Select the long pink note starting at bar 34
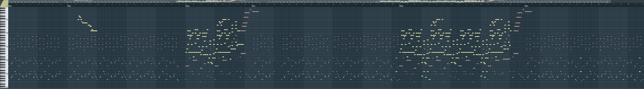Screen dimensions: 644x89 click(255, 11)
